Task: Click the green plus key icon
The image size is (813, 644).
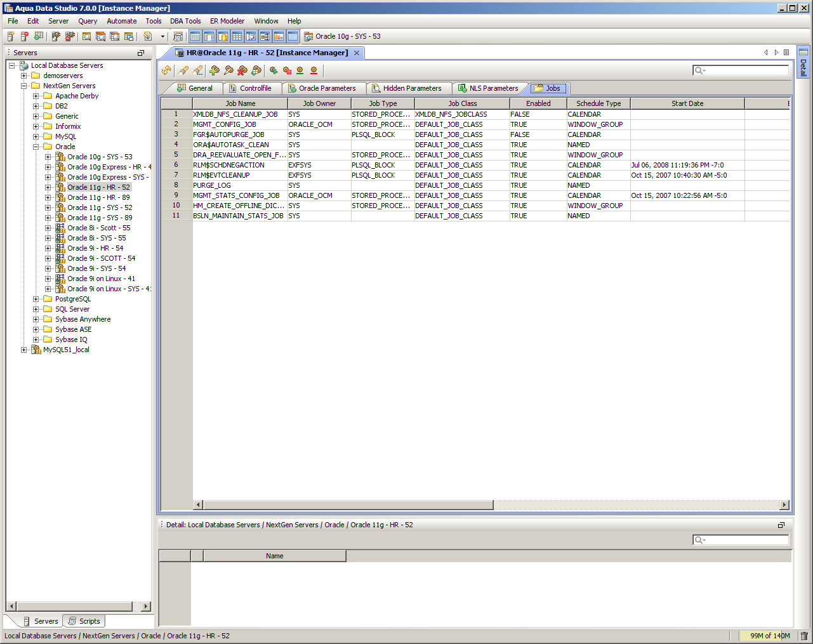Action: pos(215,70)
